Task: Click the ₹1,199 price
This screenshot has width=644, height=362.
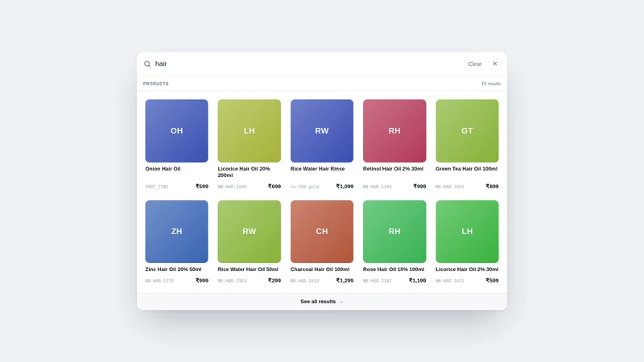Action: [x=417, y=281]
